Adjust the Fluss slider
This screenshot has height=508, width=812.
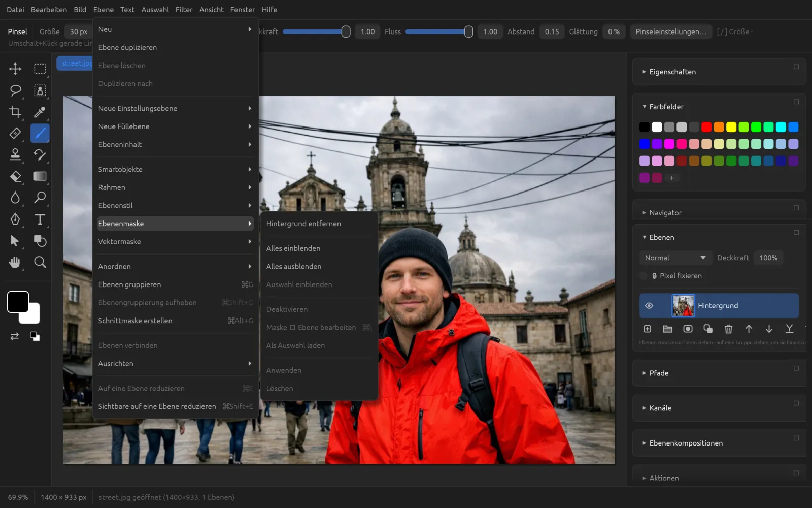click(439, 31)
